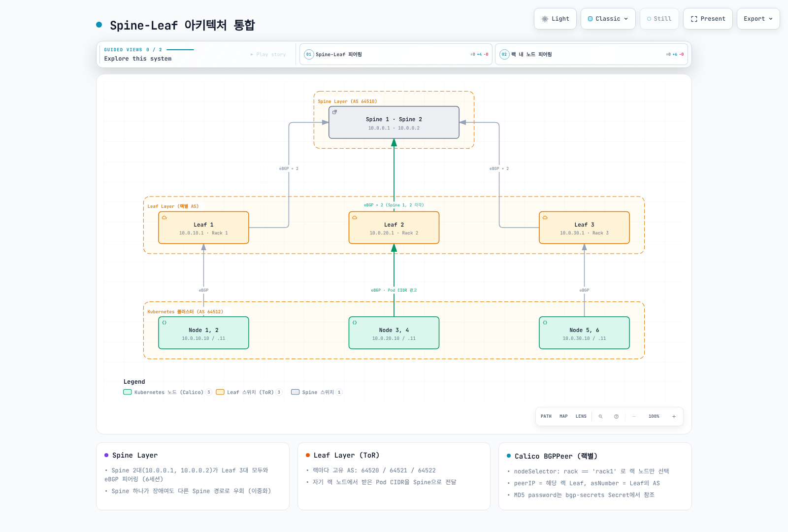The width and height of the screenshot is (788, 532).
Task: Open guided view 01 Spine-Leaf 피어링
Action: [x=396, y=54]
